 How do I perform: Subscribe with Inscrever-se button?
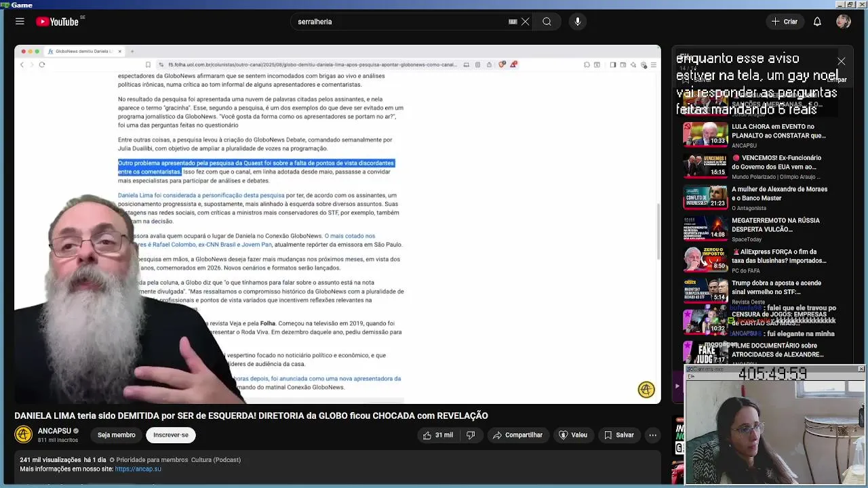(171, 435)
